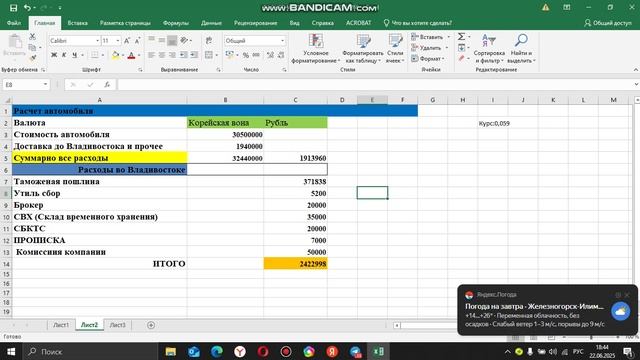Open the font size 11 dropdown
640x360 pixels.
click(x=118, y=40)
